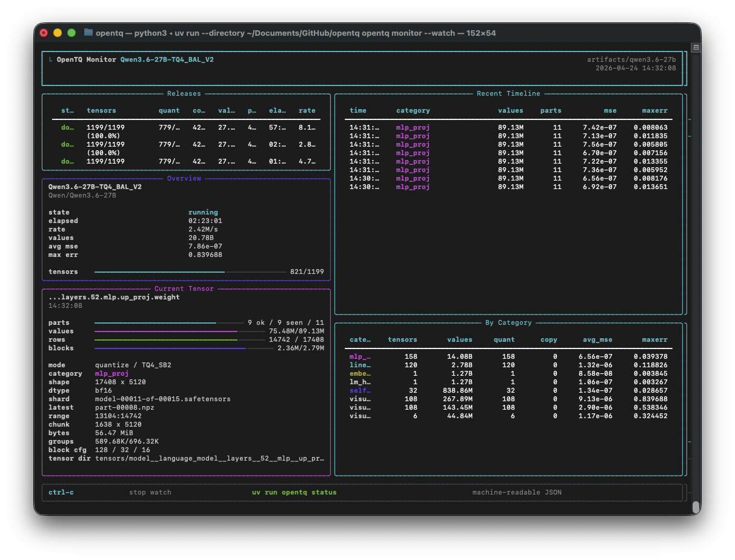Click the green zoom window button
Screen dimensions: 735x560
[x=72, y=33]
